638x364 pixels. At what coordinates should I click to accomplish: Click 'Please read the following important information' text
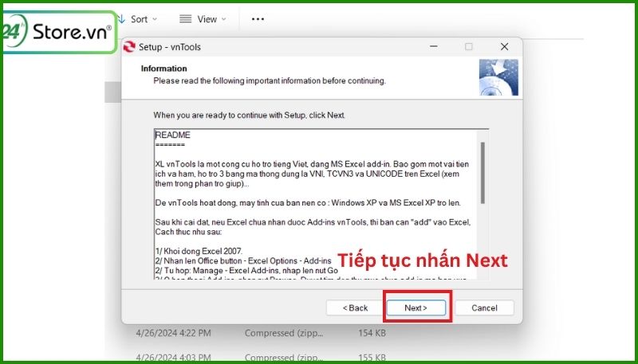(270, 80)
